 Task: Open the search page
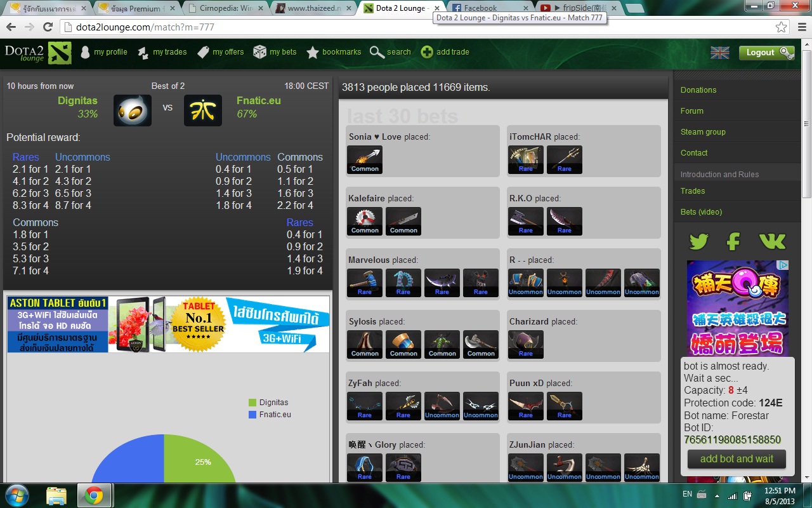coord(390,52)
